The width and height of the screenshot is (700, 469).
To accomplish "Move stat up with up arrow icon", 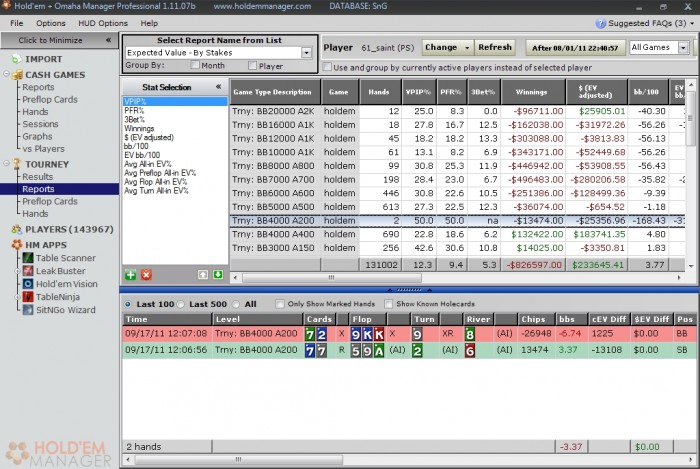I will 203,275.
